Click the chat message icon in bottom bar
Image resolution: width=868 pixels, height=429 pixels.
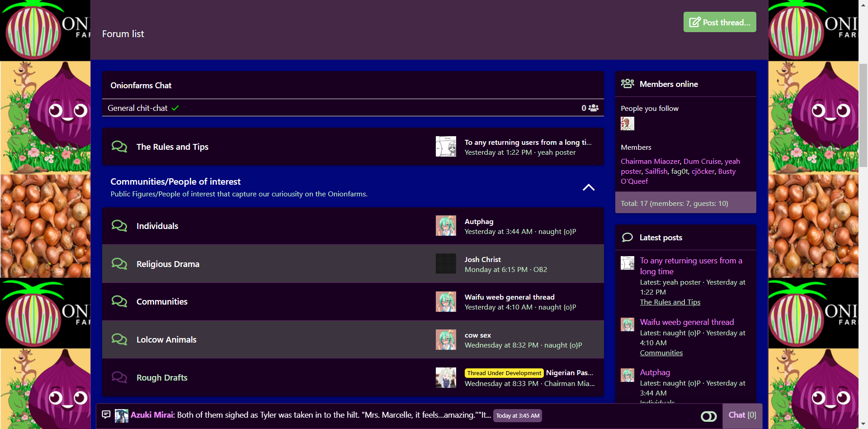click(x=106, y=415)
